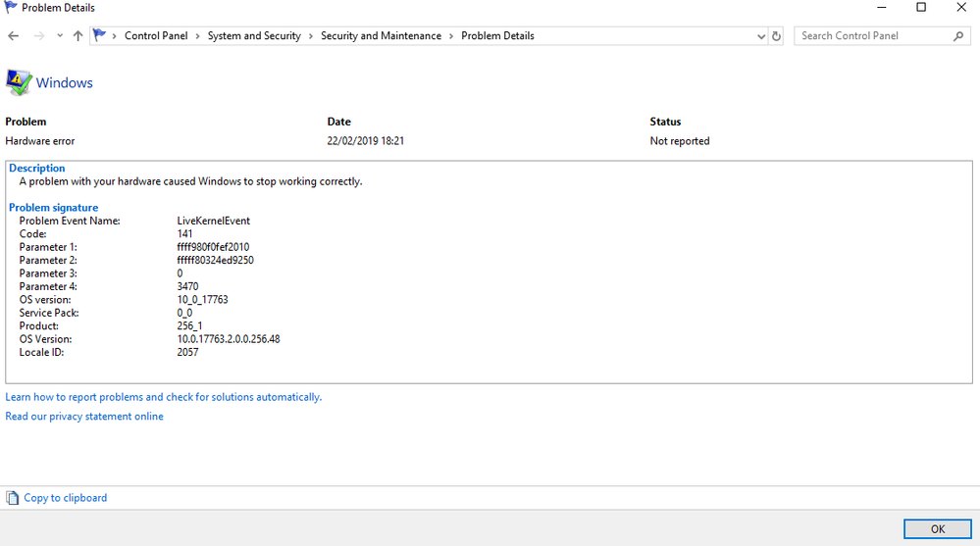This screenshot has width=980, height=546.
Task: Open Read our privacy statement online
Action: click(x=84, y=416)
